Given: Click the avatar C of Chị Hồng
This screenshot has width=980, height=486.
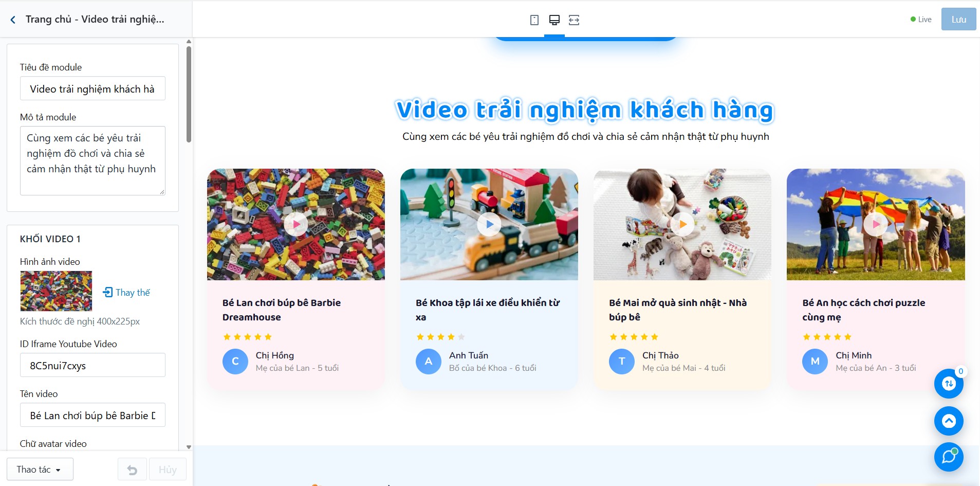Looking at the screenshot, I should coord(235,362).
